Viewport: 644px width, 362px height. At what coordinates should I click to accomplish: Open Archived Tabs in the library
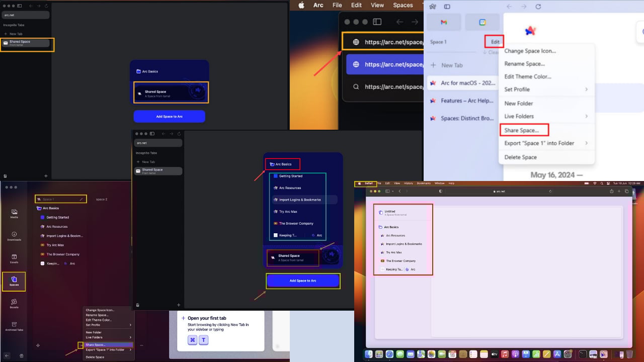tap(14, 326)
